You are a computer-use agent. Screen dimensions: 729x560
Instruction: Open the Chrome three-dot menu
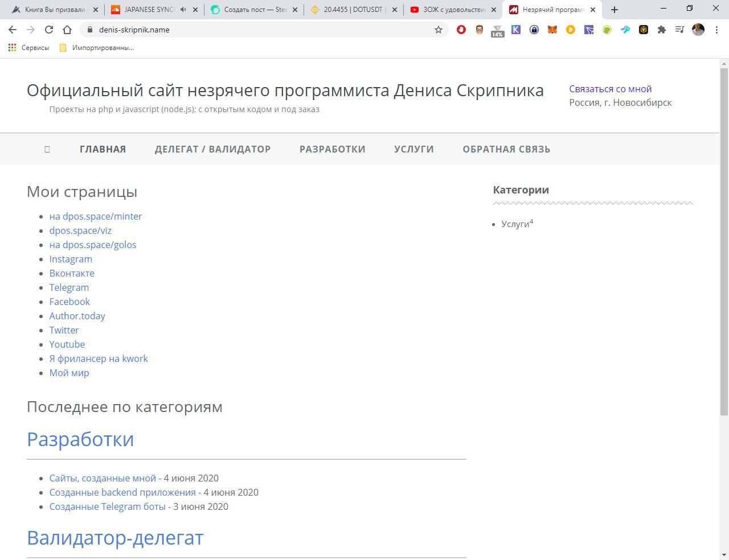click(716, 30)
